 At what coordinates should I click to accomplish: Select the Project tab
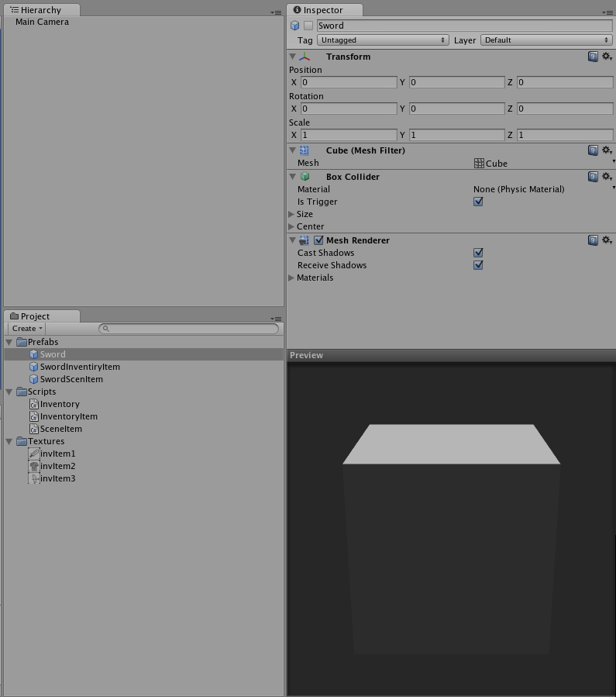tap(35, 316)
